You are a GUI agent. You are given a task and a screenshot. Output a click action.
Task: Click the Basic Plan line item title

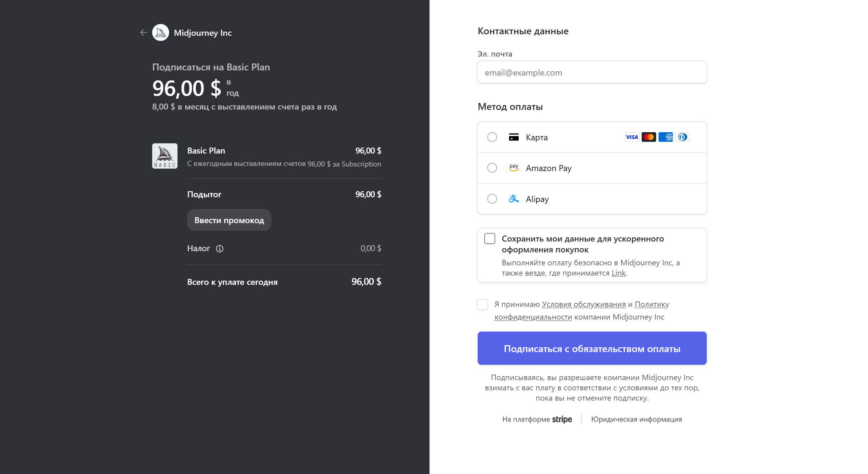[x=206, y=151]
